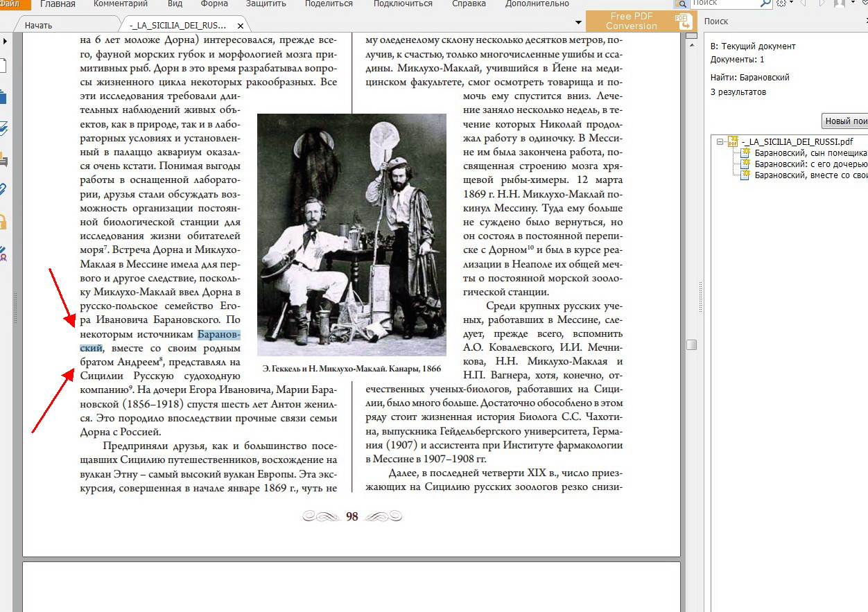Close the -_LA_SICILIA_DEI_RUS... document tab

click(x=241, y=26)
